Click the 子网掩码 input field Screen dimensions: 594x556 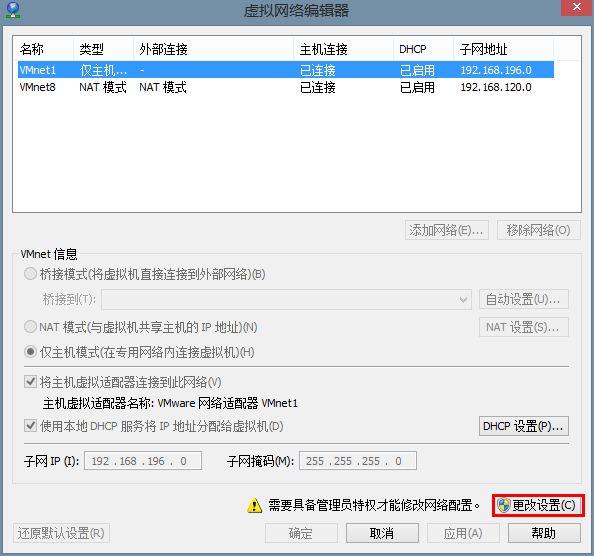pyautogui.click(x=358, y=461)
